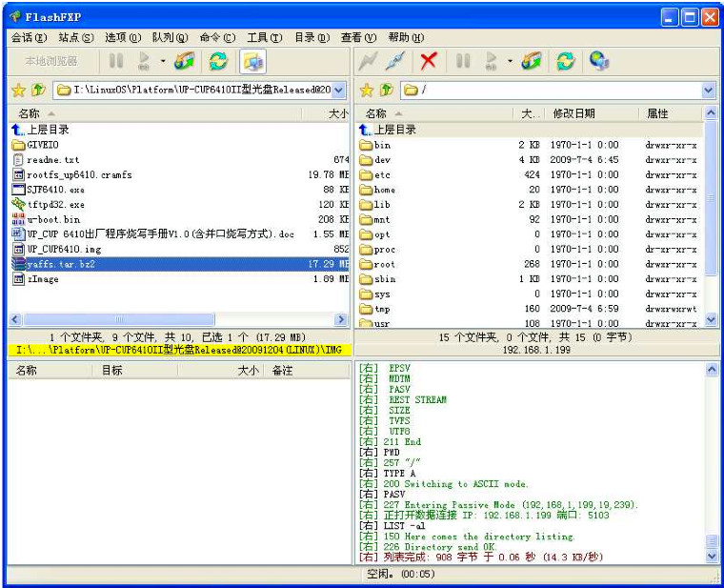Sort local files by 名称 column header

[154, 113]
